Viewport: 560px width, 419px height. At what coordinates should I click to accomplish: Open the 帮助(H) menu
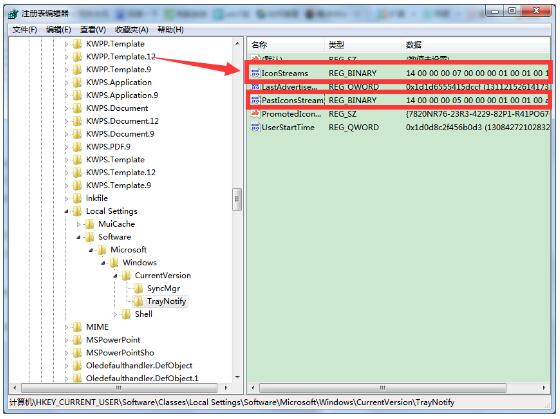click(x=170, y=30)
